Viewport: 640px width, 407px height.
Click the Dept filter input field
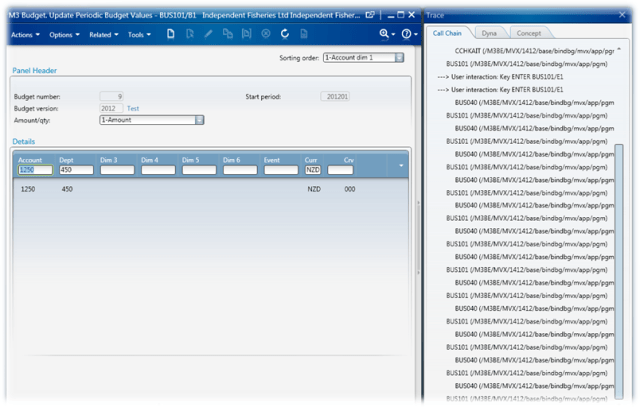(76, 170)
